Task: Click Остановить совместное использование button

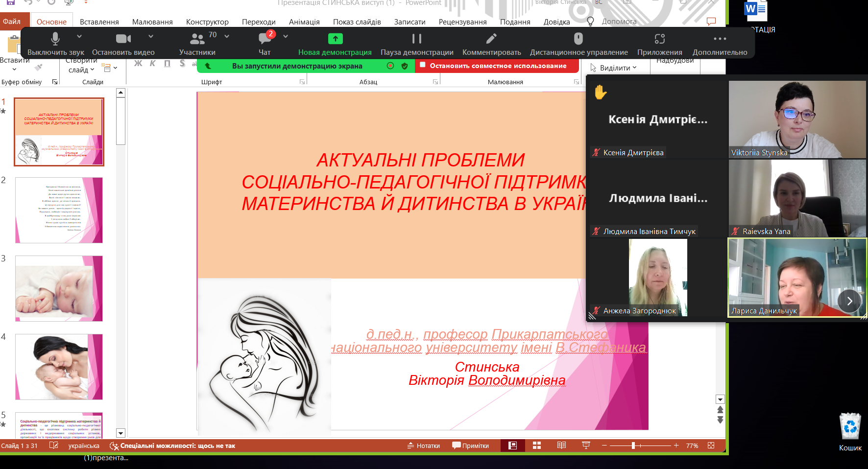Action: pyautogui.click(x=499, y=66)
